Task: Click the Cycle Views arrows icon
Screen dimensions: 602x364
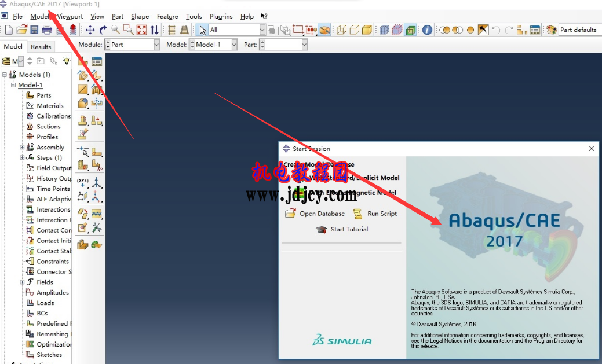Action: pyautogui.click(x=154, y=30)
